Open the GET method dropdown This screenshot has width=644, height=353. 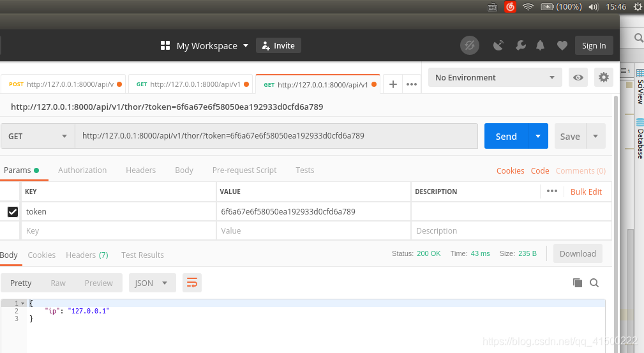point(38,136)
